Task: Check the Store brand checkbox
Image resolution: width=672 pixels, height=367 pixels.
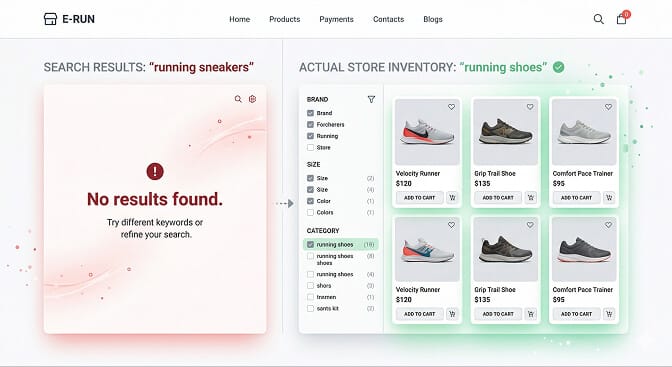Action: coord(310,147)
